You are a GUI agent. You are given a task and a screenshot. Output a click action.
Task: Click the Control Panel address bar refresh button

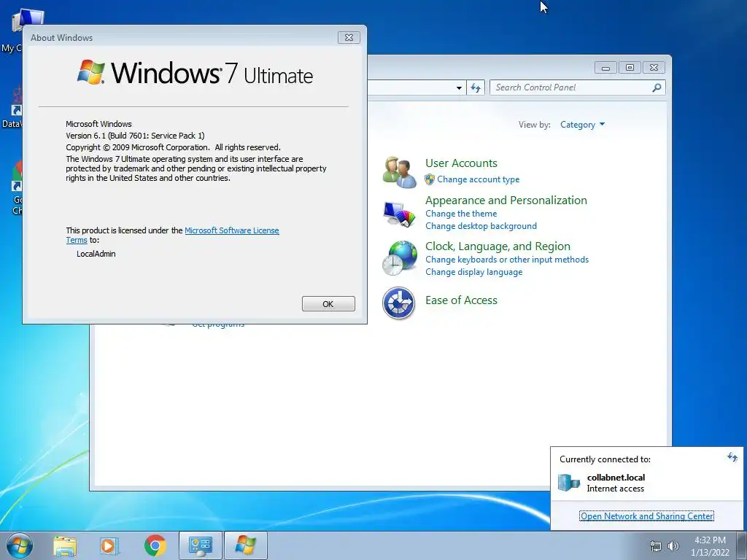476,87
